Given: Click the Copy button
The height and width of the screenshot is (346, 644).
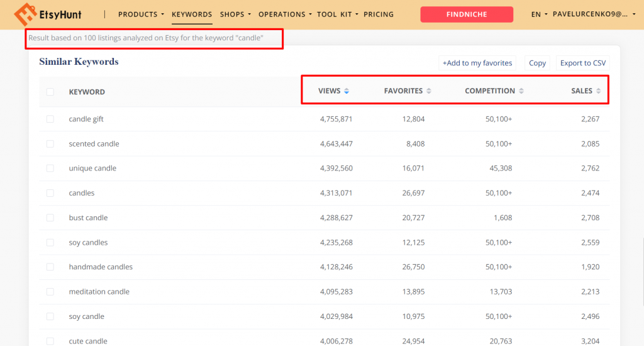Looking at the screenshot, I should (x=537, y=63).
